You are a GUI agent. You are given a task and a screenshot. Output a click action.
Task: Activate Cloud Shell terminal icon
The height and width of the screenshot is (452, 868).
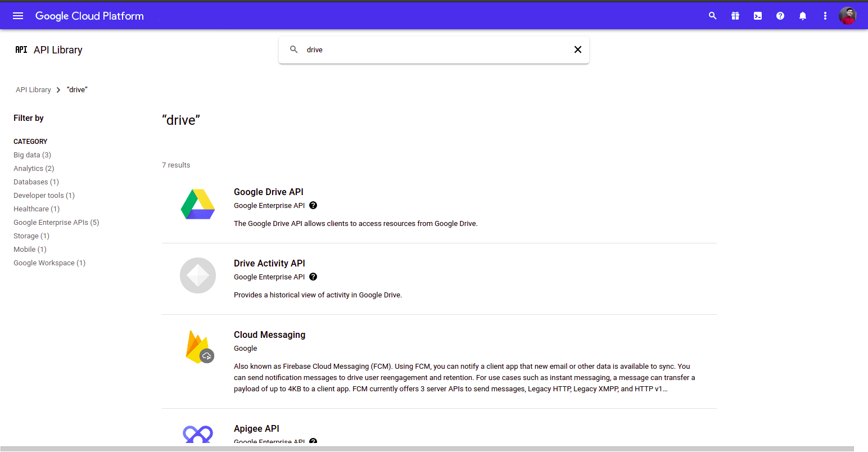click(758, 16)
